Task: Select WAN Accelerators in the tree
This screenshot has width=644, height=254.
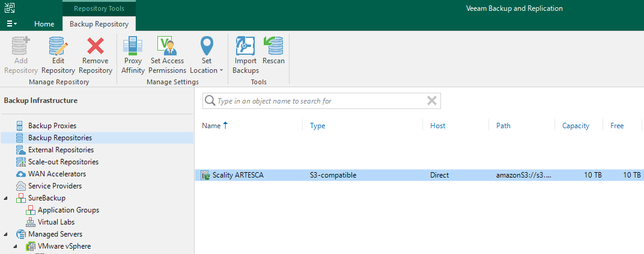Action: click(57, 174)
